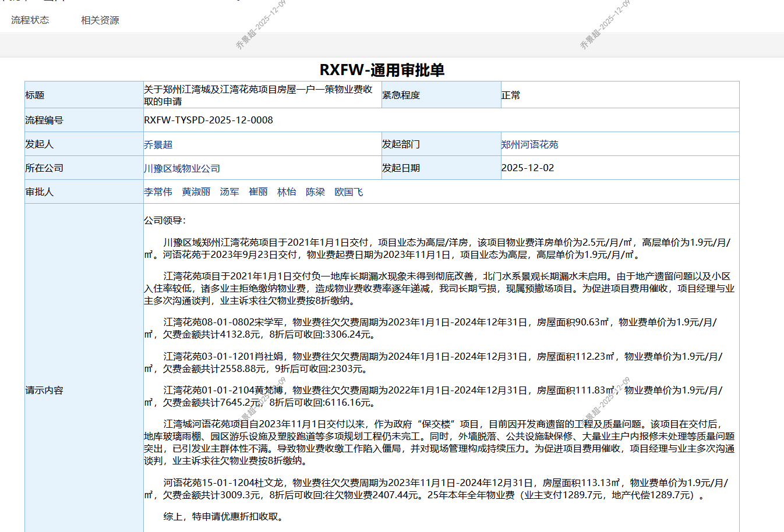Select approver 李常伟
This screenshot has height=532, width=784.
click(x=158, y=192)
